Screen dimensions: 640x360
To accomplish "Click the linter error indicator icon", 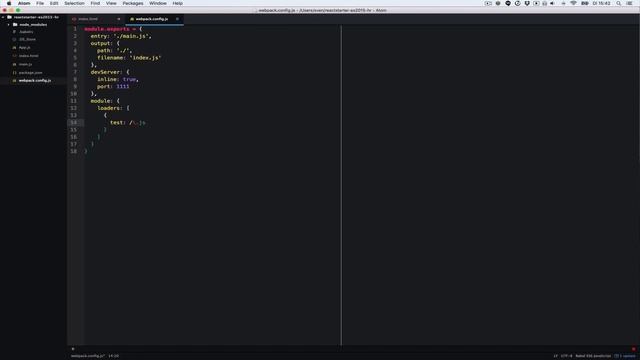I will click(x=633, y=349).
